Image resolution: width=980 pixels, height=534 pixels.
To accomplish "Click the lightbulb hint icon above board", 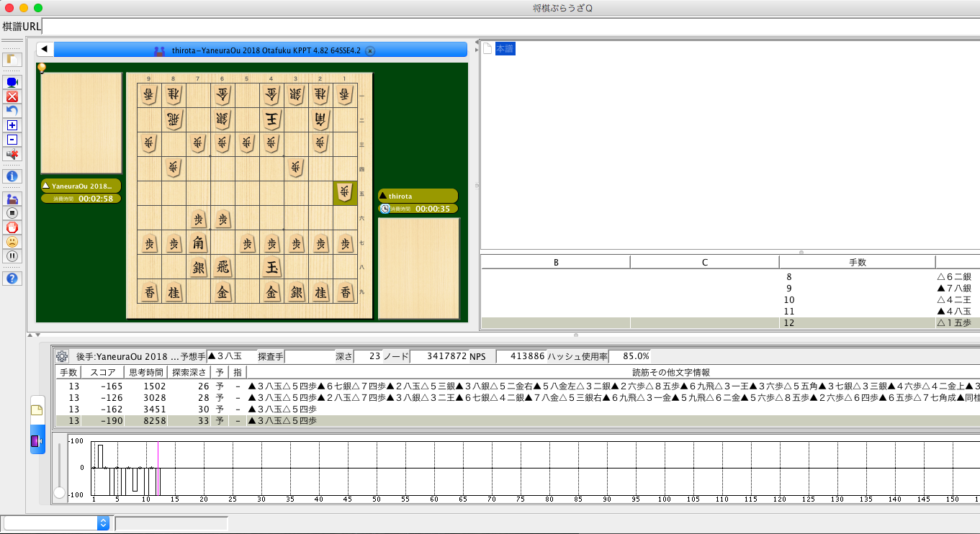I will (x=42, y=68).
